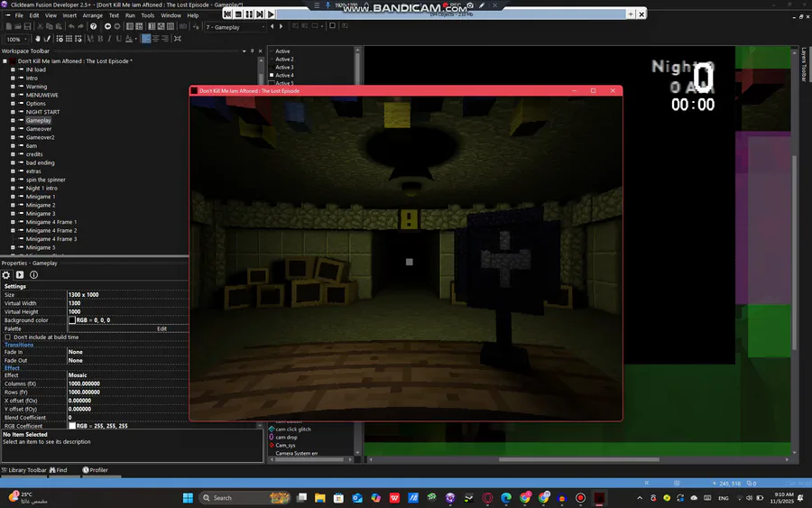Click the Copy toolbar icon
Viewport: 812px width, 508px height.
(50, 26)
